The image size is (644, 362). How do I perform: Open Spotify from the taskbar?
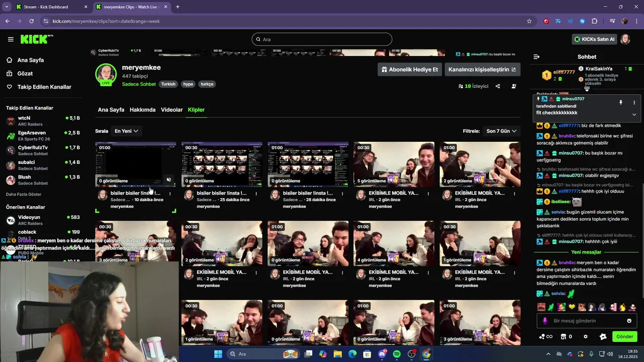click(x=396, y=354)
